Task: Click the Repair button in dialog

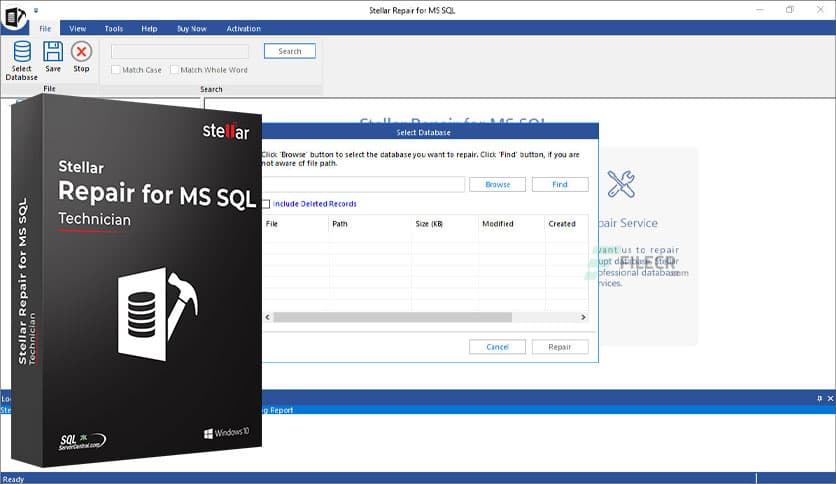Action: pos(560,347)
